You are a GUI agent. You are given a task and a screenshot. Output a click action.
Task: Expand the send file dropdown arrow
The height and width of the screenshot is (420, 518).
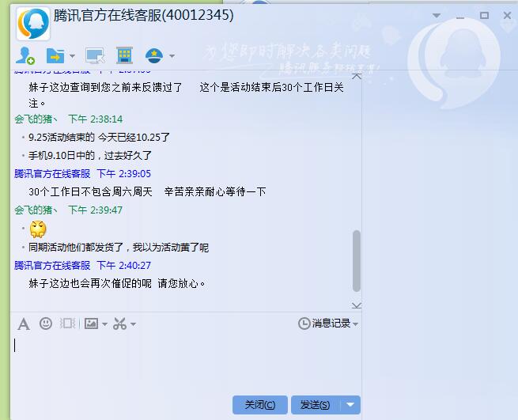point(72,56)
